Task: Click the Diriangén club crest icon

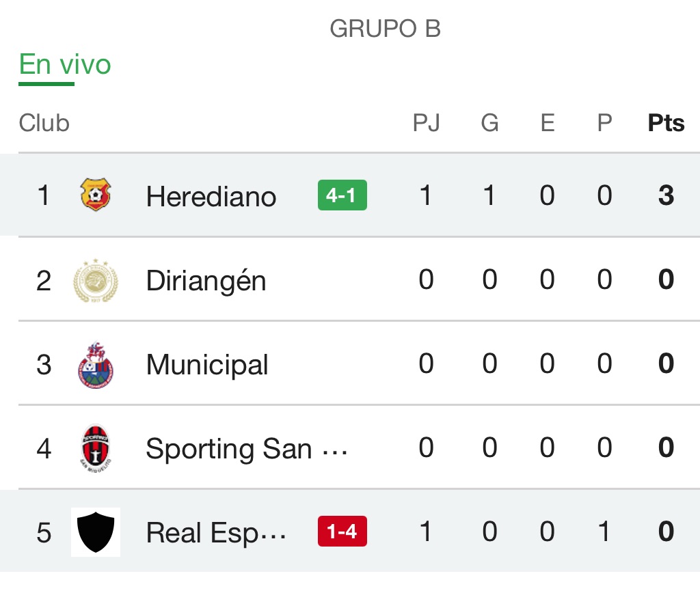Action: click(96, 280)
